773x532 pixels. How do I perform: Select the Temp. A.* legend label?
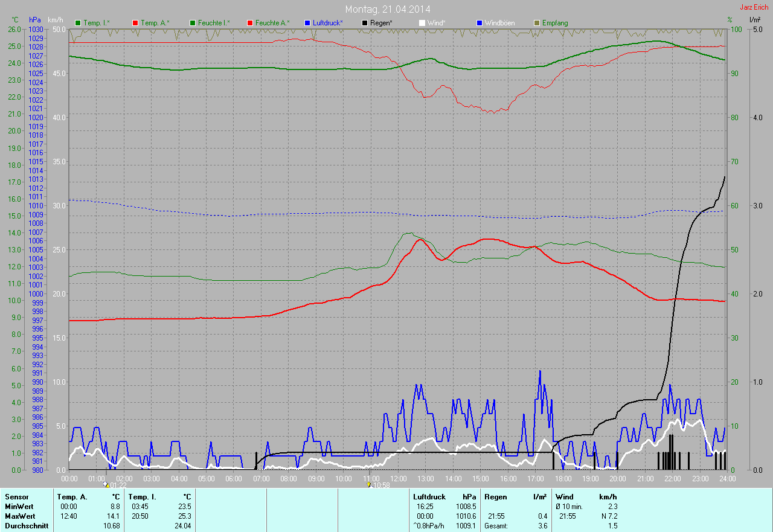155,23
